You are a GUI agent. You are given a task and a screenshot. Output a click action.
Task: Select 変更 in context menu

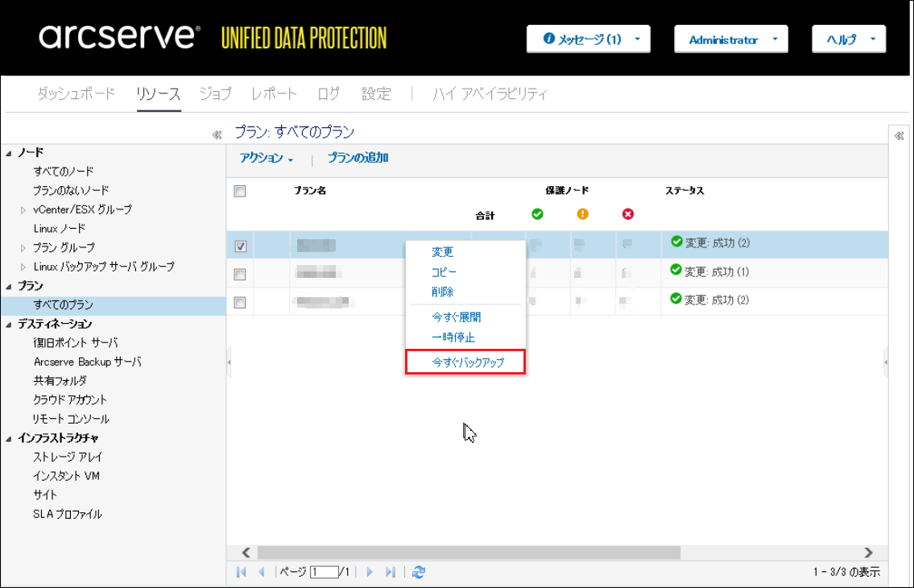tap(442, 252)
